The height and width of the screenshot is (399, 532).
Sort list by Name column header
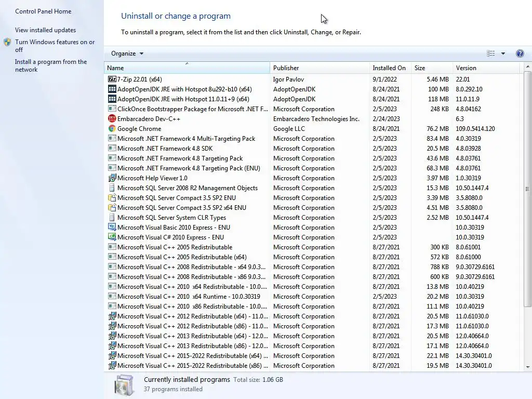187,68
